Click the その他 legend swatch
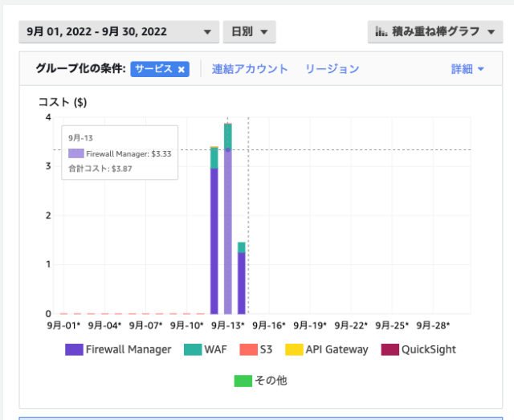514x420 pixels. (x=243, y=381)
